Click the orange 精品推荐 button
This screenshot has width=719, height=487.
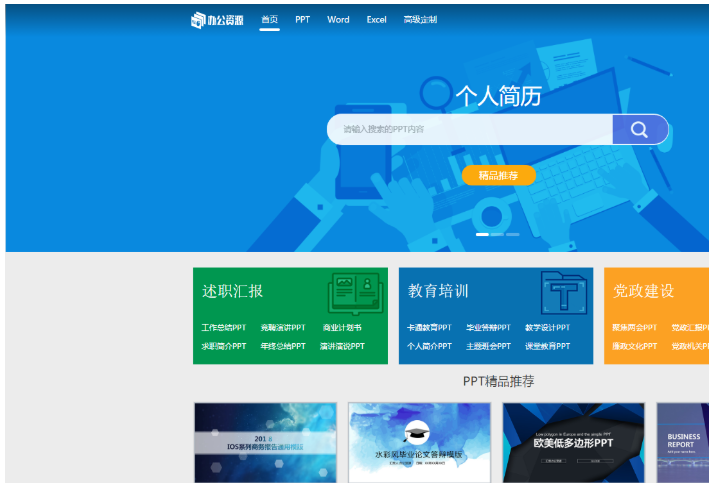point(498,175)
